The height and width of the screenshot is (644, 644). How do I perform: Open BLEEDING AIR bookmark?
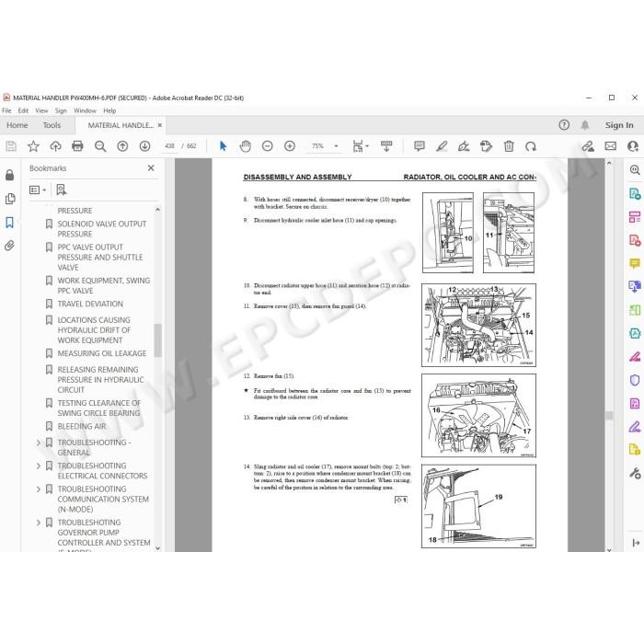point(82,426)
